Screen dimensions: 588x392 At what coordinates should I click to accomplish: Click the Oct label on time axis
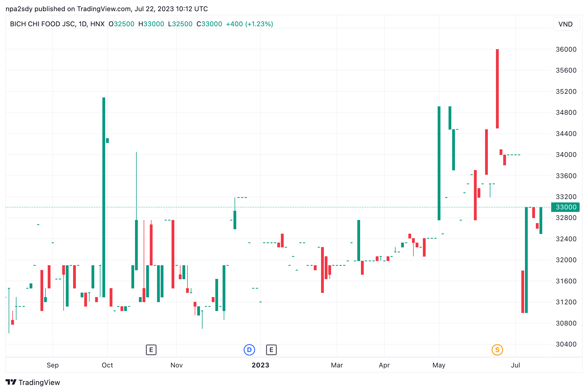click(x=107, y=365)
